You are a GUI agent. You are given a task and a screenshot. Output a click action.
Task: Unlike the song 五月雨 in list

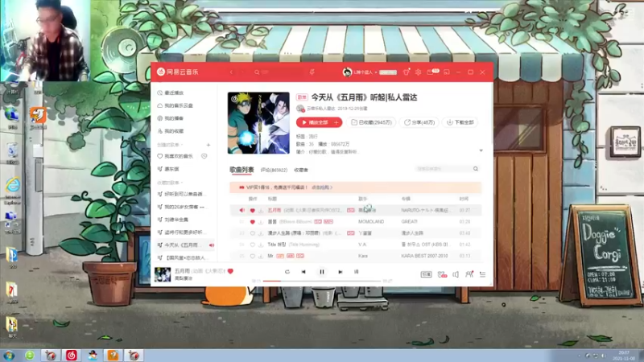tap(252, 210)
